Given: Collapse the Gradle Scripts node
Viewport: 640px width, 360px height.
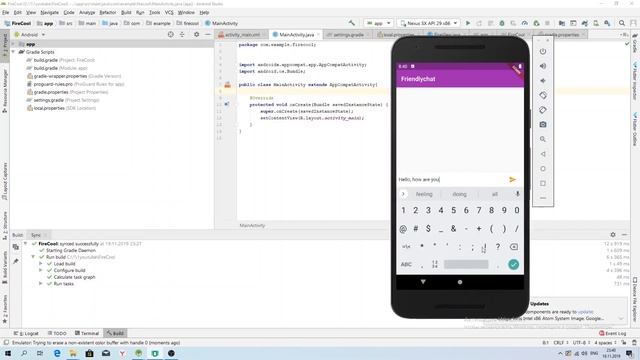Looking at the screenshot, I should 13,52.
